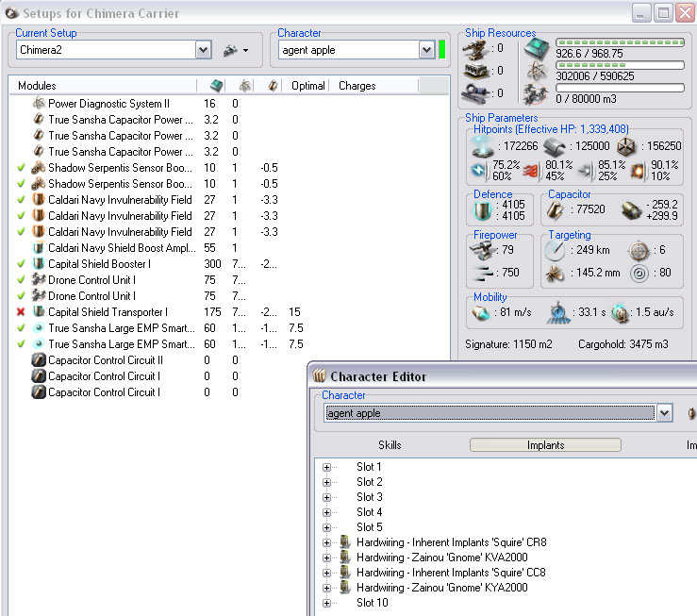Toggle the second True Sansha EMP Smartbomb checkmark
Image resolution: width=697 pixels, height=616 pixels.
tap(21, 344)
